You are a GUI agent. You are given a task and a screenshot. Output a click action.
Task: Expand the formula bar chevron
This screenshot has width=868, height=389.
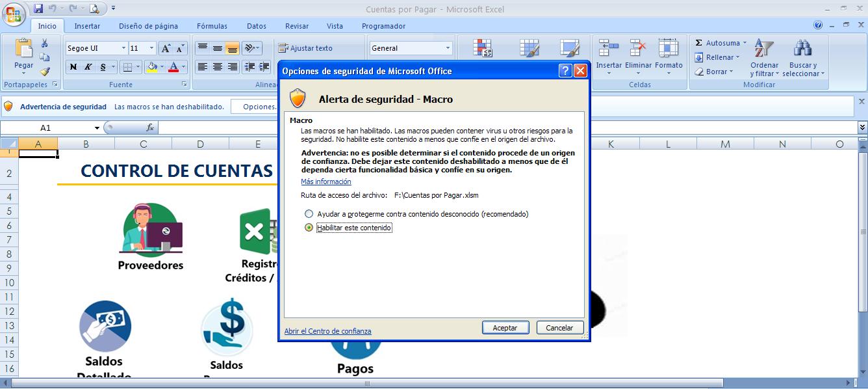point(862,127)
